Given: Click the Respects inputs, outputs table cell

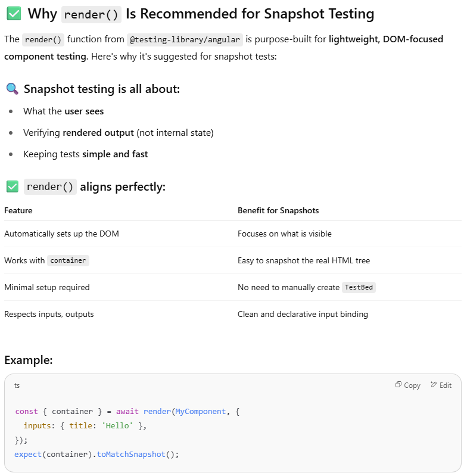Looking at the screenshot, I should click(x=49, y=314).
